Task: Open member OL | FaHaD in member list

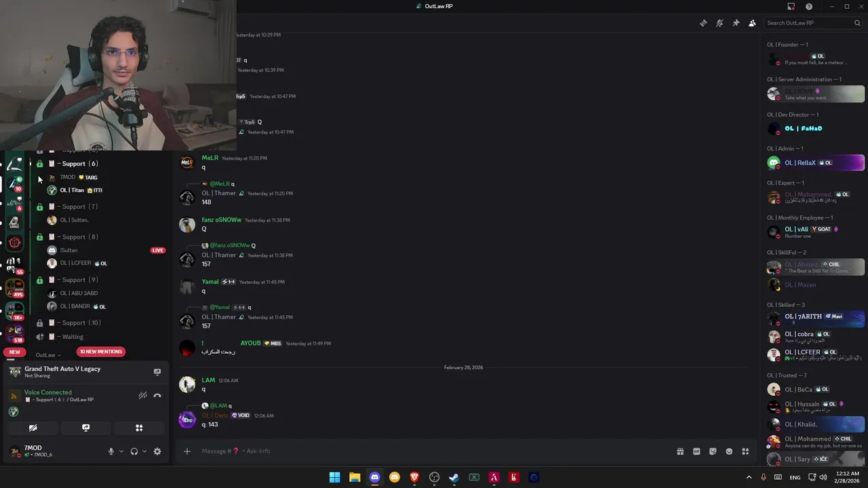Action: click(x=814, y=128)
